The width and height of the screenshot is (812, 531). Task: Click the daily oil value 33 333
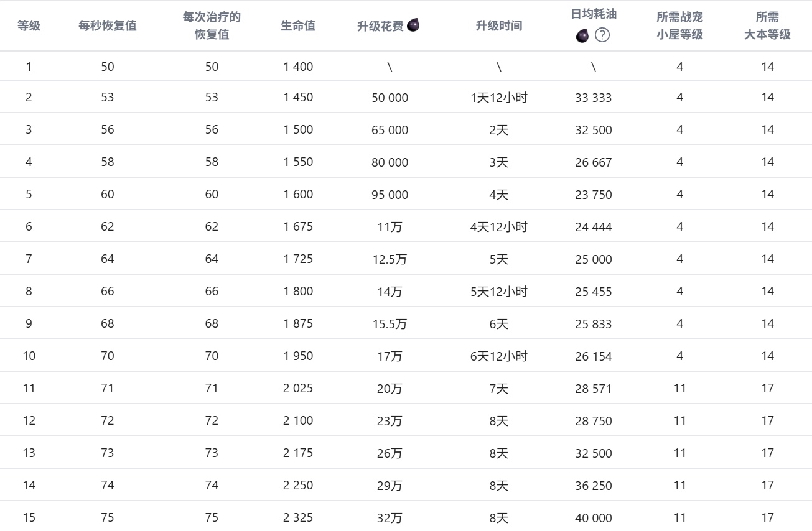tap(594, 98)
